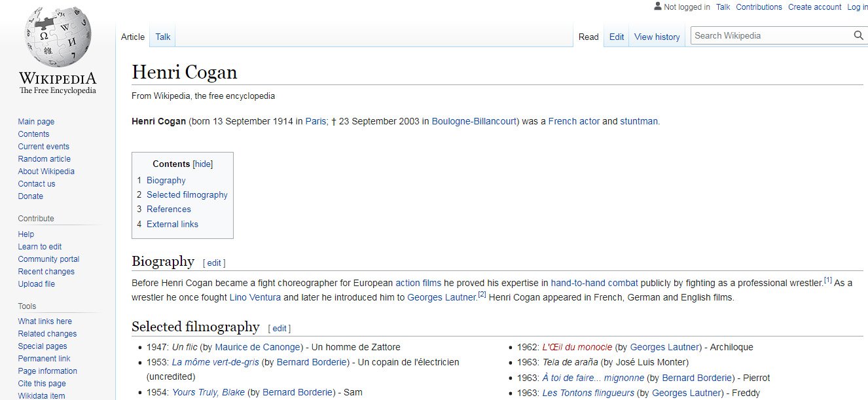Open the Help link
This screenshot has width=868, height=400.
26,234
